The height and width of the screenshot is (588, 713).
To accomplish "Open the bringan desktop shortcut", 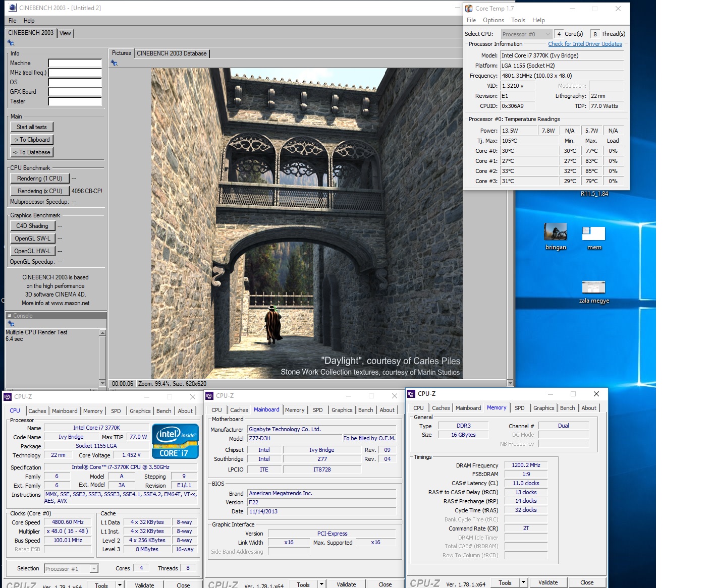I will (x=556, y=237).
